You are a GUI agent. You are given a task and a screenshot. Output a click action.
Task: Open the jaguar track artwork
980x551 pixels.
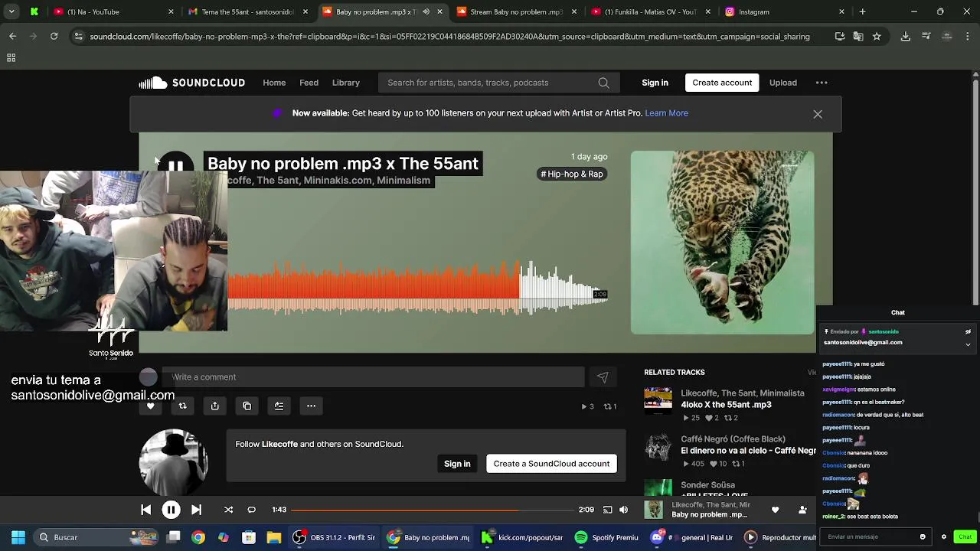click(x=723, y=243)
